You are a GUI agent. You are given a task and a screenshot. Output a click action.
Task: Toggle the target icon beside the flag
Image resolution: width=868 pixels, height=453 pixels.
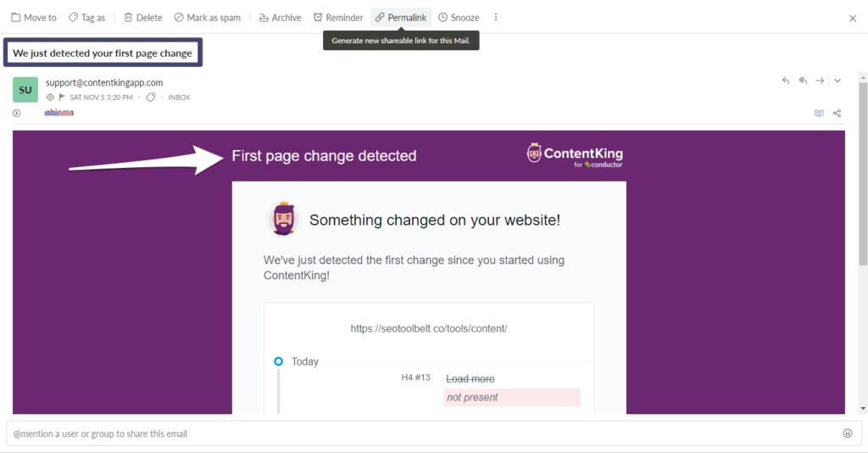[x=50, y=98]
